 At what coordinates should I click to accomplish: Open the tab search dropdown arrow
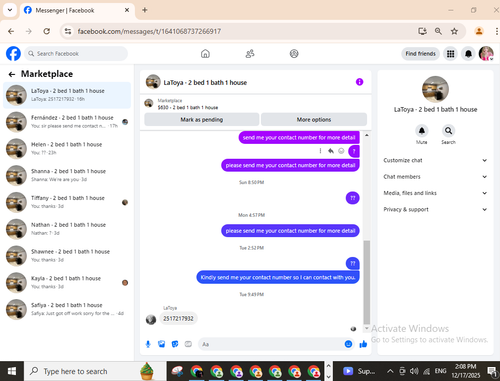pos(10,10)
